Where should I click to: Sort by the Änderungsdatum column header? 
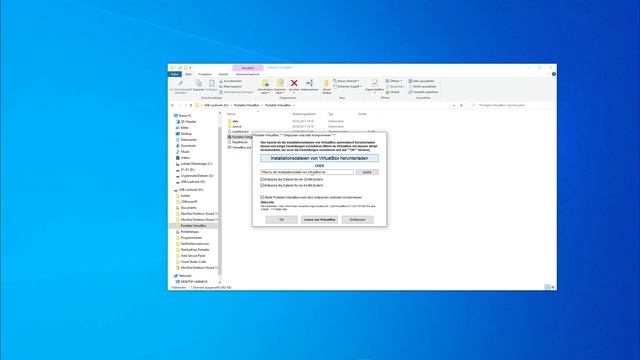pos(304,114)
